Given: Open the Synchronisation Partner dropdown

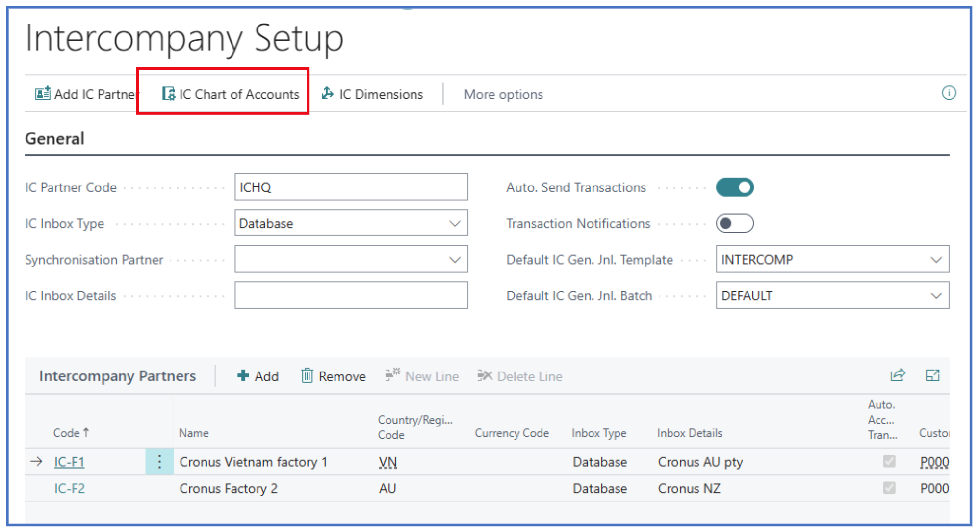Looking at the screenshot, I should click(x=455, y=260).
